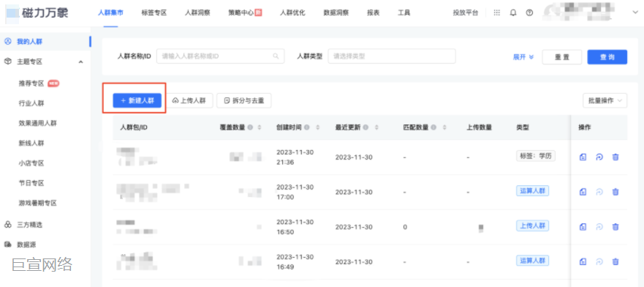Click 重置 reset button
The image size is (644, 287).
pos(562,57)
